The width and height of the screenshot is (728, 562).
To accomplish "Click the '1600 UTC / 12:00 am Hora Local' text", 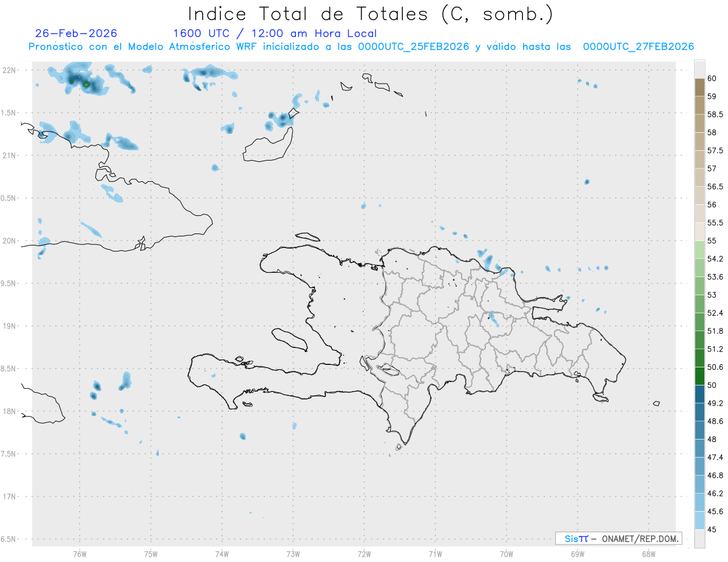I will click(x=275, y=33).
